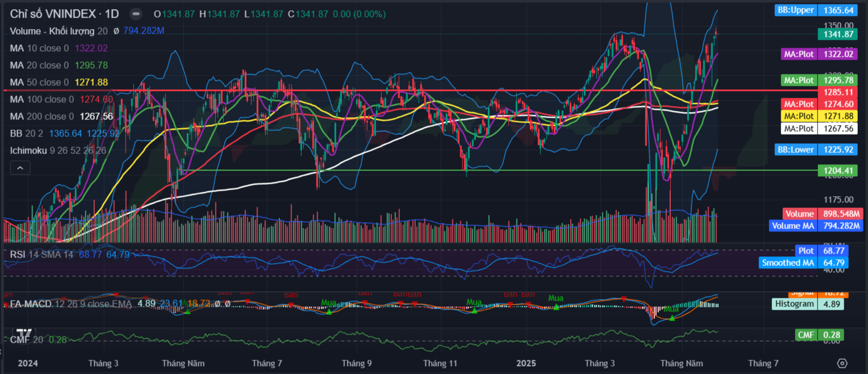Click the FA-MACD indicator legend title
The width and height of the screenshot is (868, 374).
34,304
